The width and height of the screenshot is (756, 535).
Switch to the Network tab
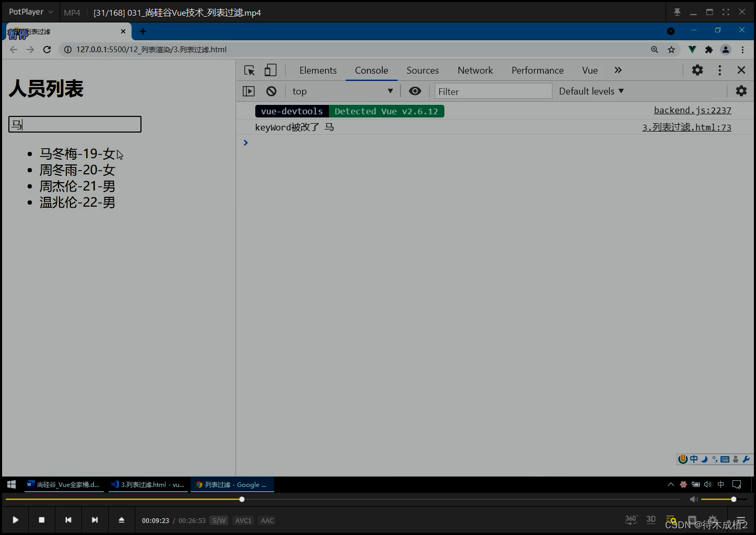(475, 70)
